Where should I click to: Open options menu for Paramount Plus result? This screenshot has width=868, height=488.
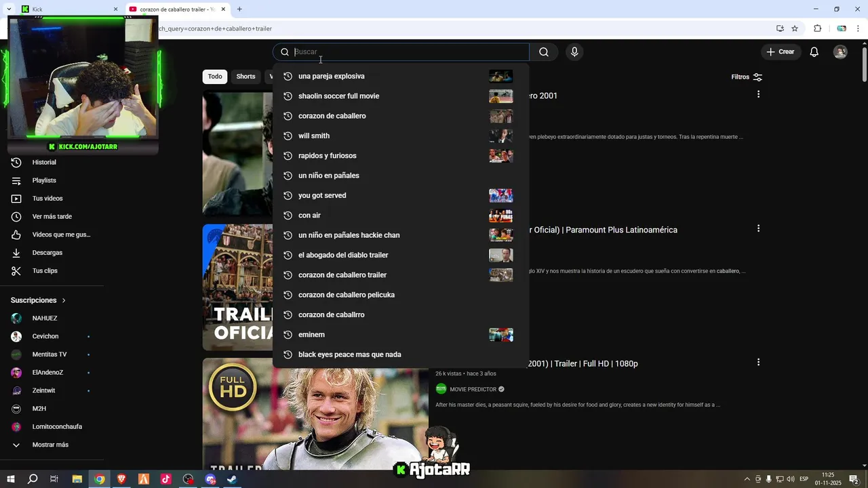click(758, 228)
